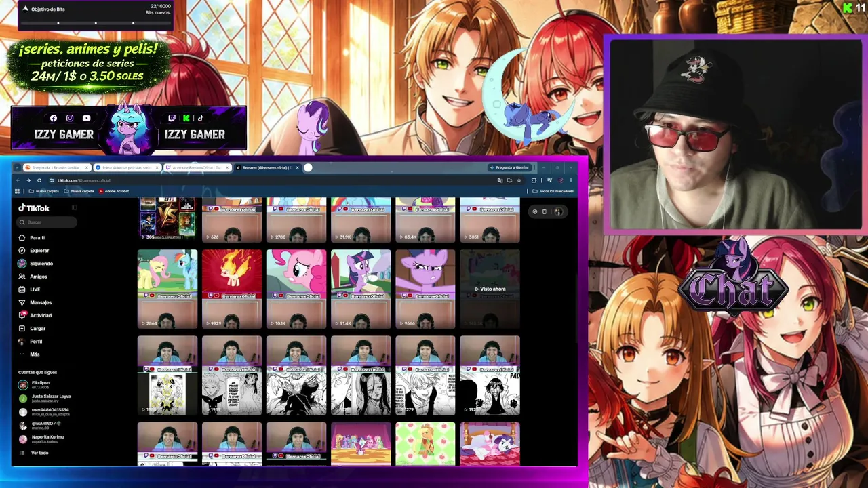Click the browser forward arrow
The height and width of the screenshot is (488, 868).
tap(28, 180)
